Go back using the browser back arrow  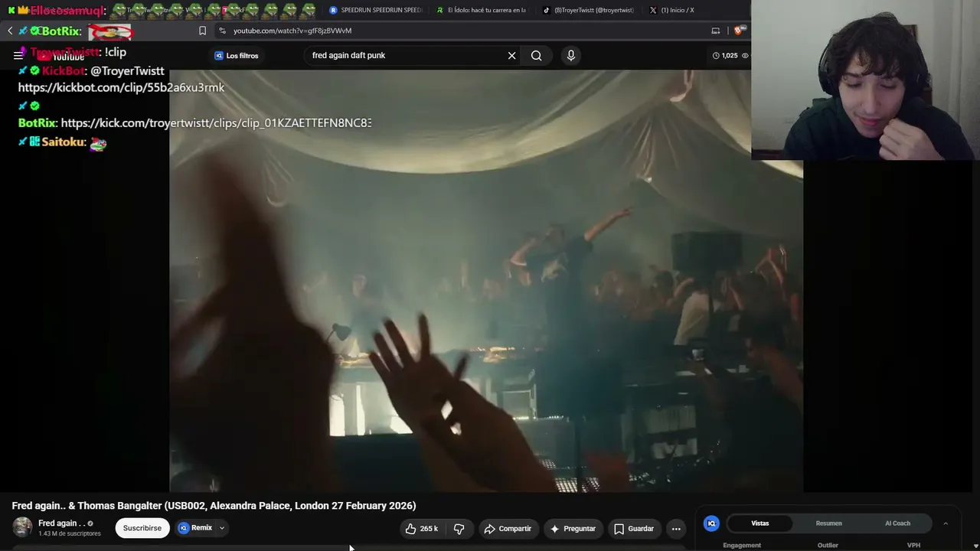pyautogui.click(x=10, y=31)
